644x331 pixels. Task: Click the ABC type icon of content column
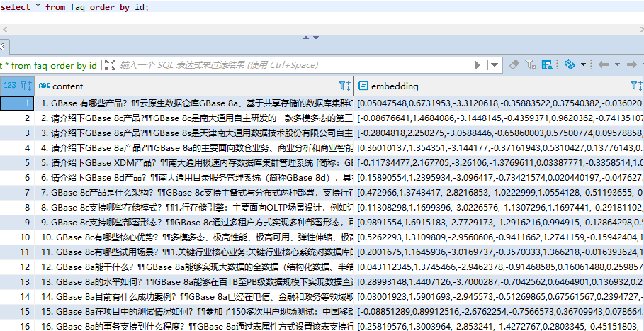(x=45, y=86)
